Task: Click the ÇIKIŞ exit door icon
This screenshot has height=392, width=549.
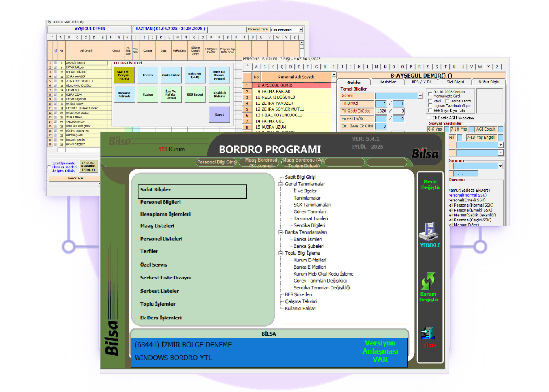Action: (x=428, y=333)
